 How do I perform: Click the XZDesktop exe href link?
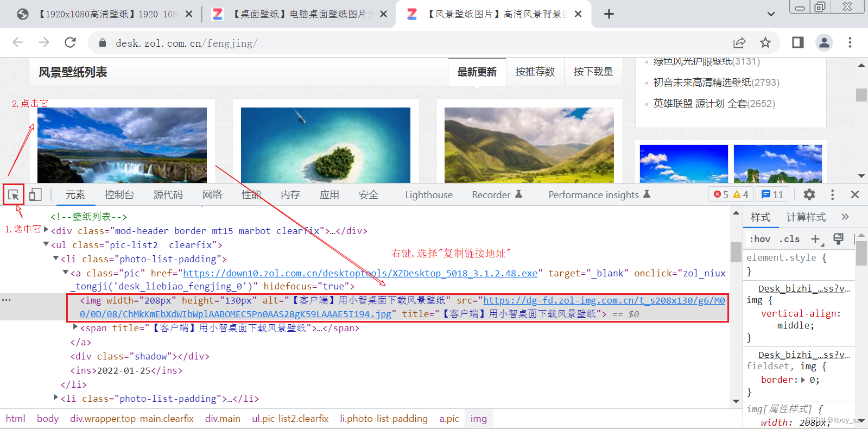point(360,273)
